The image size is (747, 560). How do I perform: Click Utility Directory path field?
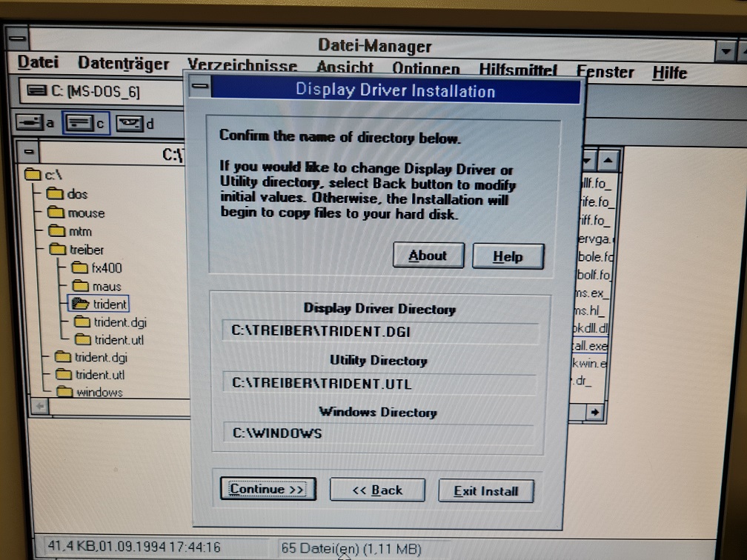[379, 384]
